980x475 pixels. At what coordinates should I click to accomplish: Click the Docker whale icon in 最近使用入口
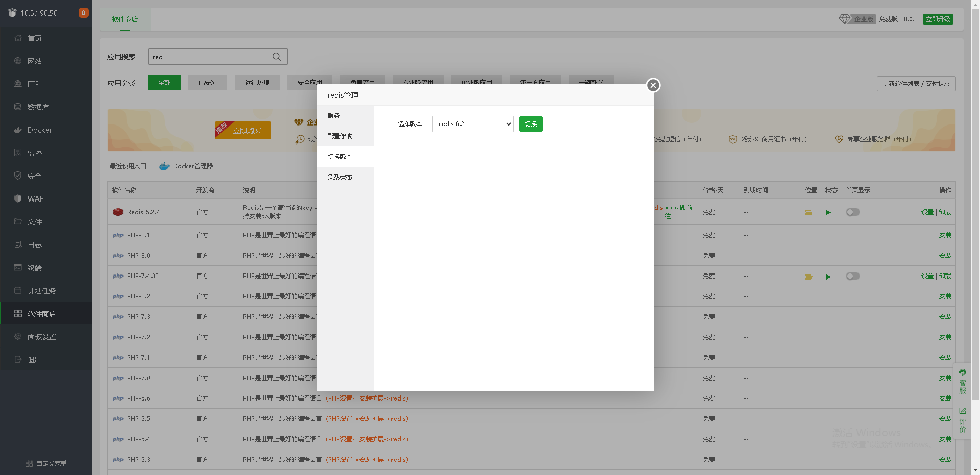pos(164,166)
